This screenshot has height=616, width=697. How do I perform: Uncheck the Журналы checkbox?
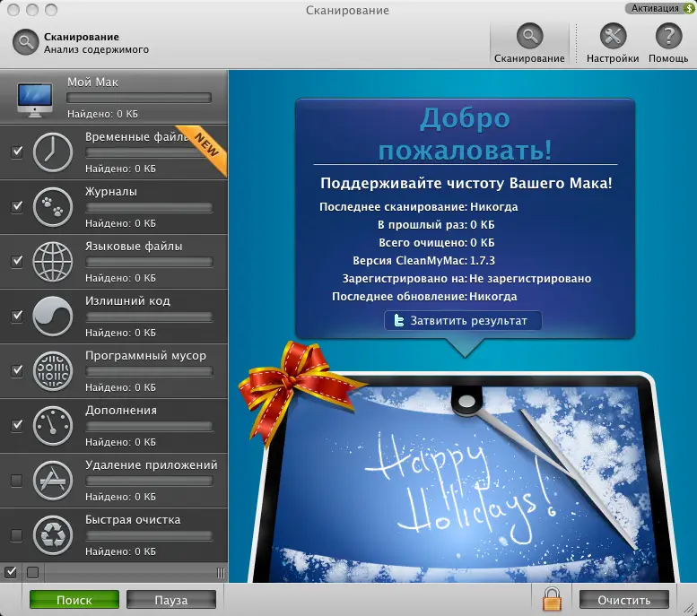[16, 206]
